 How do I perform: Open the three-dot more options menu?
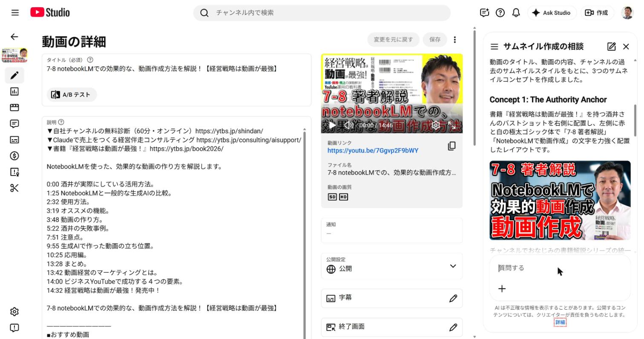pos(455,40)
